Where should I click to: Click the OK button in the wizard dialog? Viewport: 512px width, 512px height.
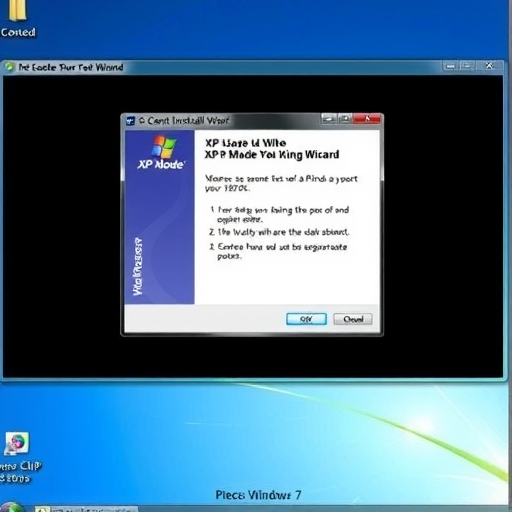coord(306,319)
